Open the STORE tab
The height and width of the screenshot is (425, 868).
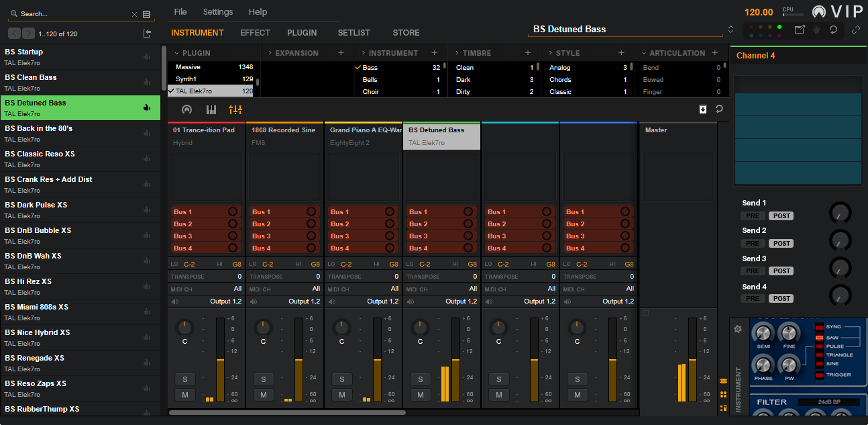pos(406,33)
